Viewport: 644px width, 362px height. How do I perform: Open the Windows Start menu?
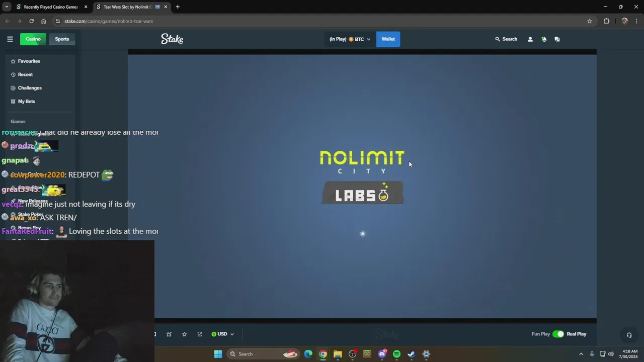pyautogui.click(x=218, y=354)
